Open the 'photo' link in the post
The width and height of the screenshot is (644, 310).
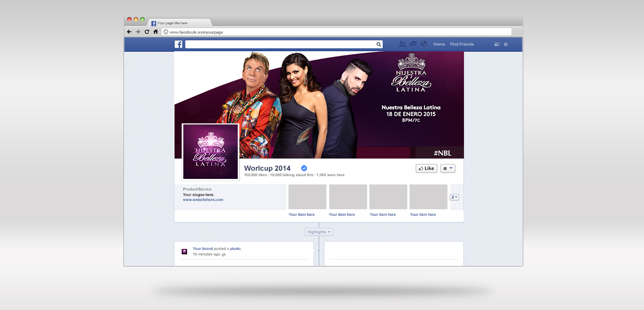point(236,248)
